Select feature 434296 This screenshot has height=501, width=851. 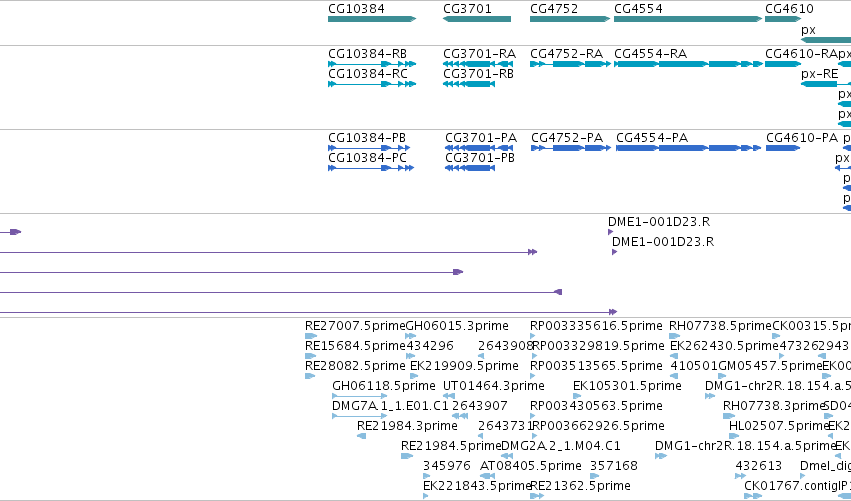(x=429, y=346)
